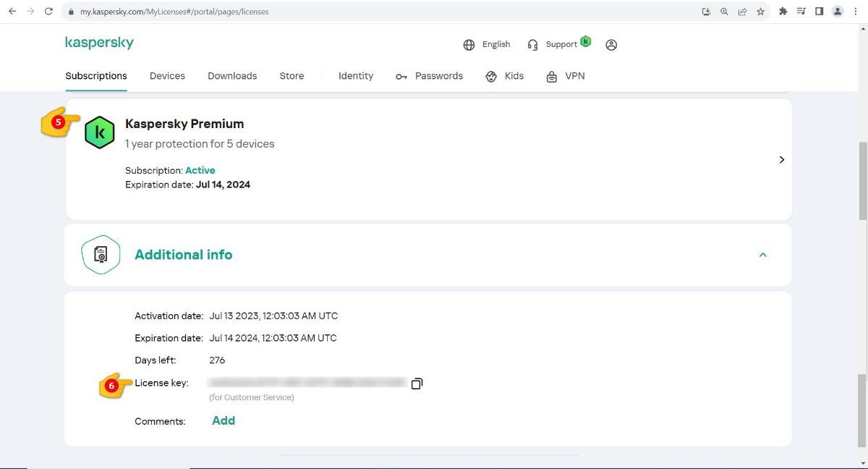
Task: Open the Downloads tab
Action: tap(232, 76)
